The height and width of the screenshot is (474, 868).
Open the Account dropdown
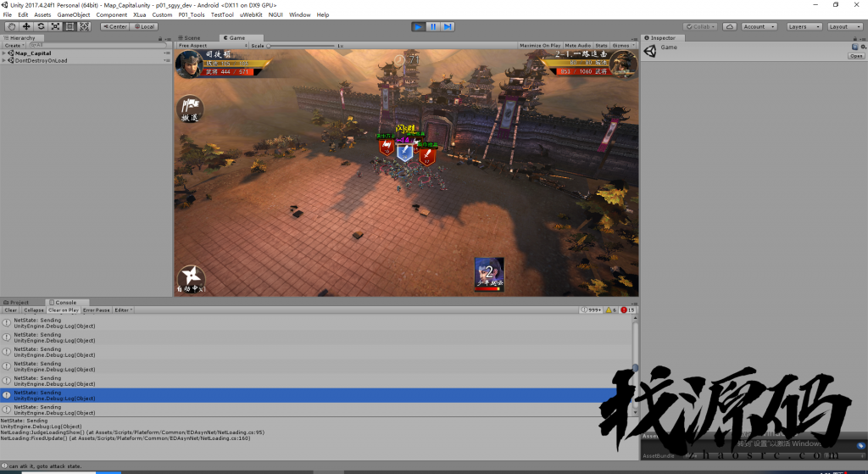[759, 26]
